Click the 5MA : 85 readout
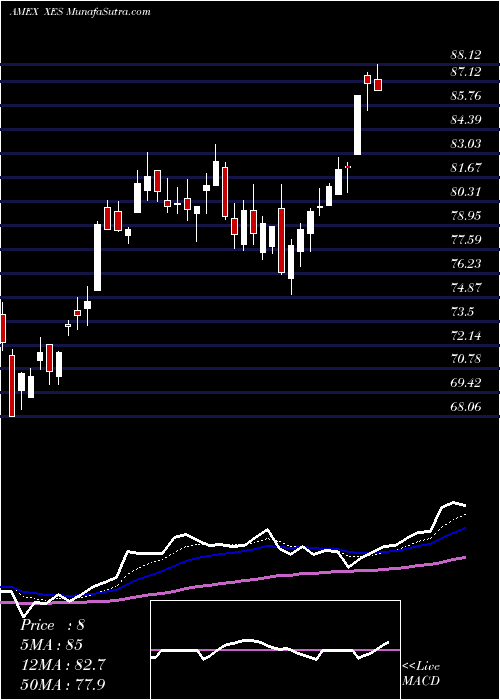Screen dimensions: 500x700 [51, 645]
